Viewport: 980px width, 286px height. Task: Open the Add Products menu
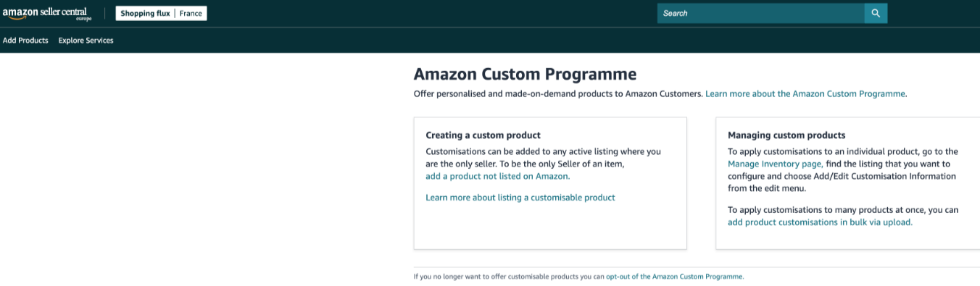point(25,41)
